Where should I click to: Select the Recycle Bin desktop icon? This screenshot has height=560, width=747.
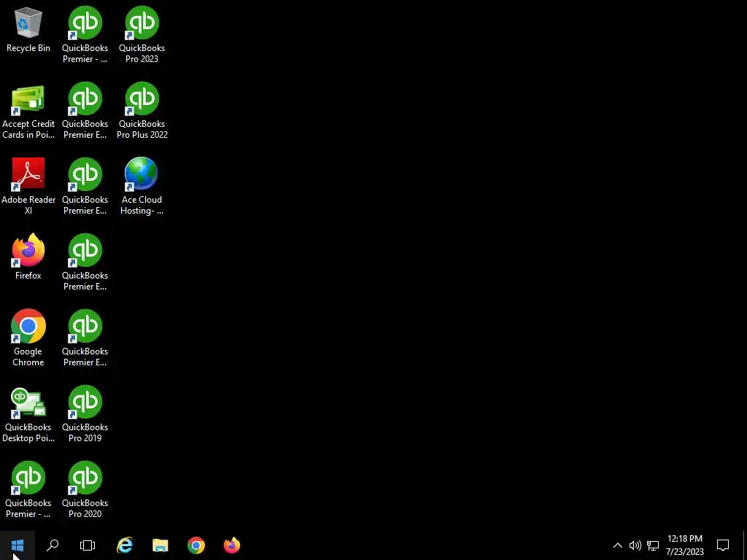(28, 30)
